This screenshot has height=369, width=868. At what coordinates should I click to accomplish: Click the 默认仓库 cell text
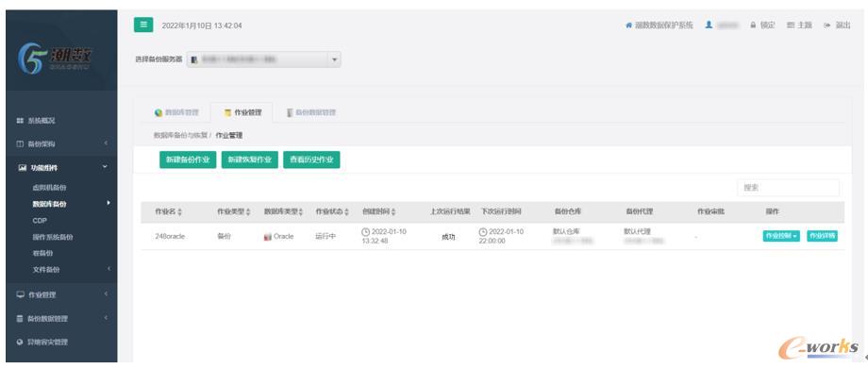[566, 231]
